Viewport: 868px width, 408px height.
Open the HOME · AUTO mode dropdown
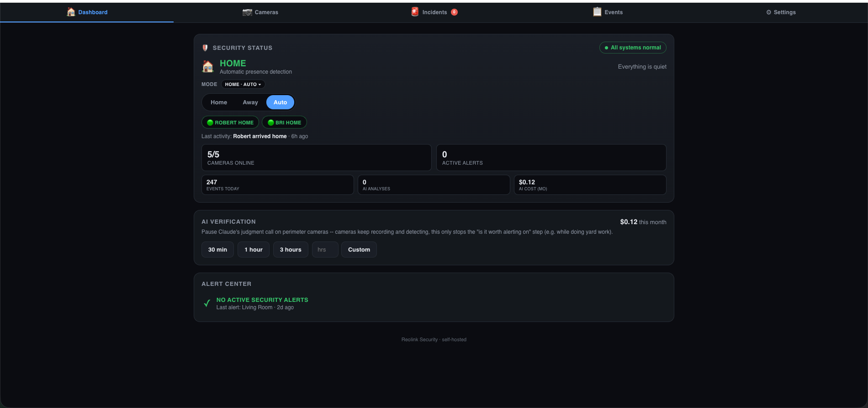(243, 84)
